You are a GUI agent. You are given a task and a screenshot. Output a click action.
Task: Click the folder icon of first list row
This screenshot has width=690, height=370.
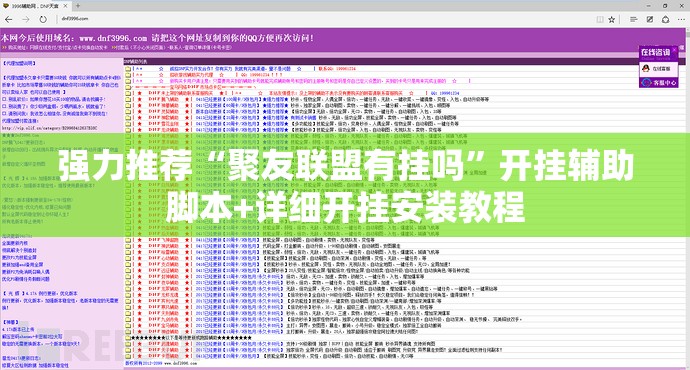[128, 69]
